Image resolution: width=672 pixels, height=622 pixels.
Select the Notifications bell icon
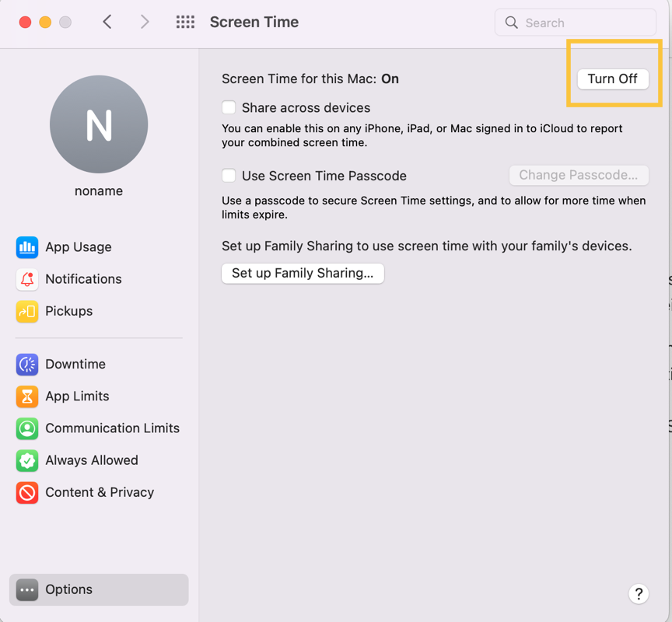tap(27, 279)
